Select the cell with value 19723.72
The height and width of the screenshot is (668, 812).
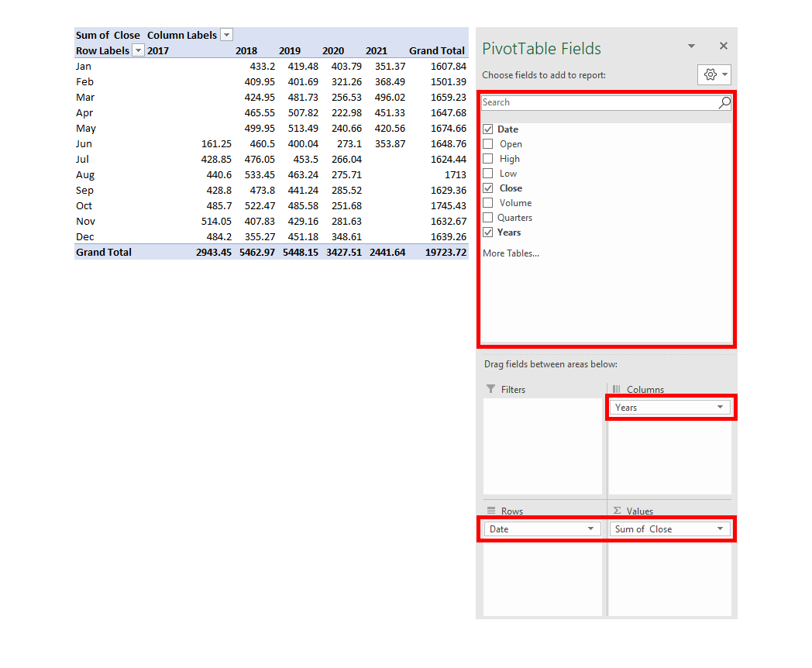click(446, 252)
